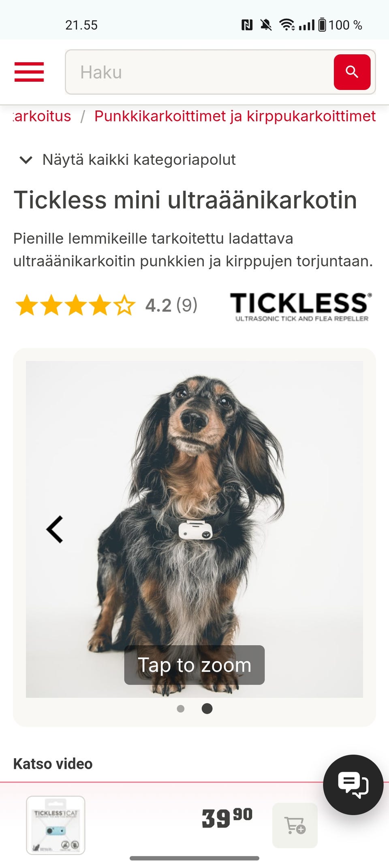389x868 pixels.
Task: Expand Näytä kaikki kategoriapolut
Action: coord(128,160)
